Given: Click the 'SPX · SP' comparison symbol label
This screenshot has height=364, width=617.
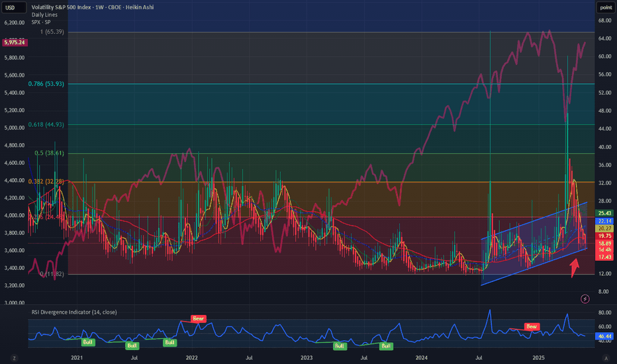Looking at the screenshot, I should [x=41, y=22].
